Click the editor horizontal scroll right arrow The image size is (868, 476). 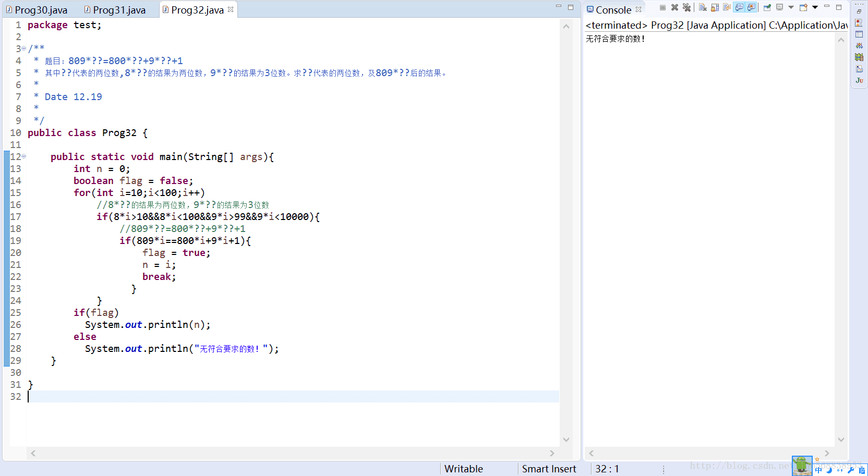click(x=552, y=453)
